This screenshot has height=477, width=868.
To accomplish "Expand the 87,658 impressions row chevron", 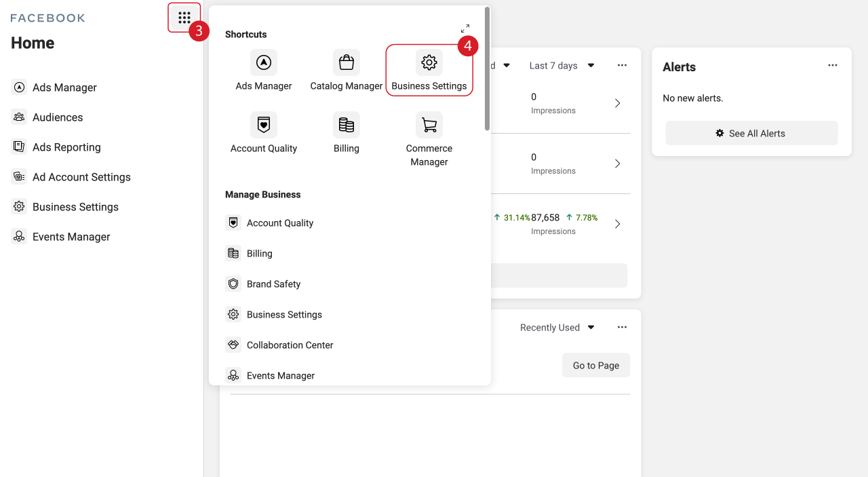I will tap(617, 224).
